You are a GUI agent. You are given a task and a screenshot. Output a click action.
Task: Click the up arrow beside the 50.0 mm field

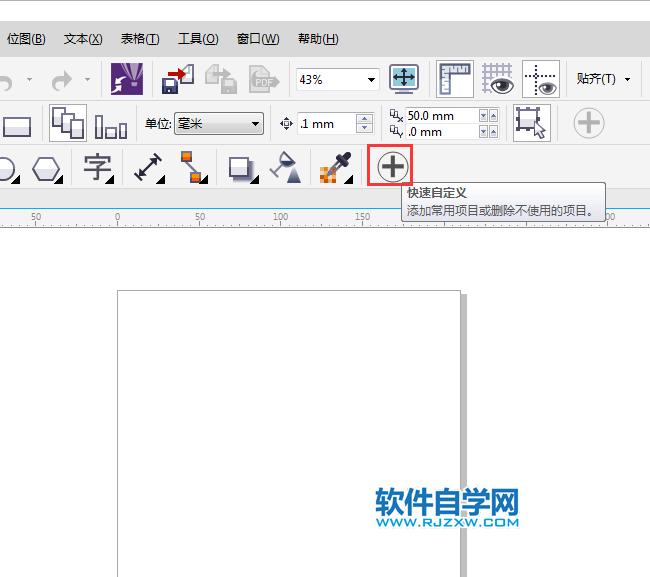point(493,116)
